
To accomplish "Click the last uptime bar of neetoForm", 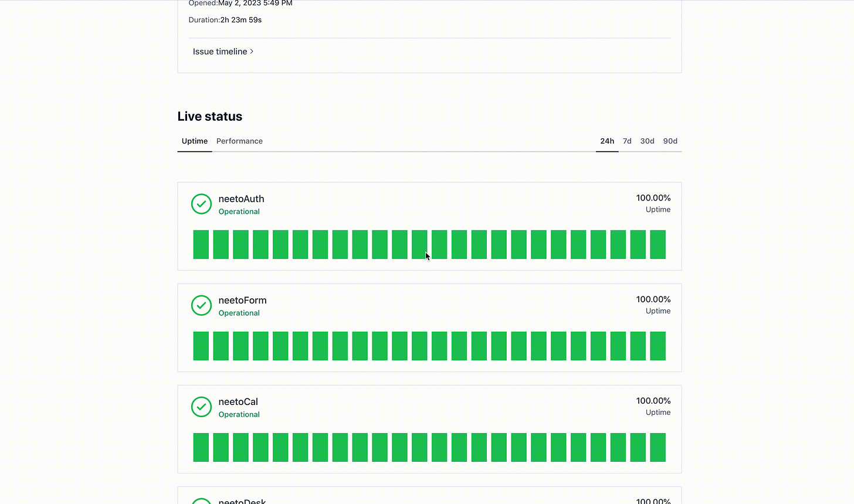I will click(658, 346).
